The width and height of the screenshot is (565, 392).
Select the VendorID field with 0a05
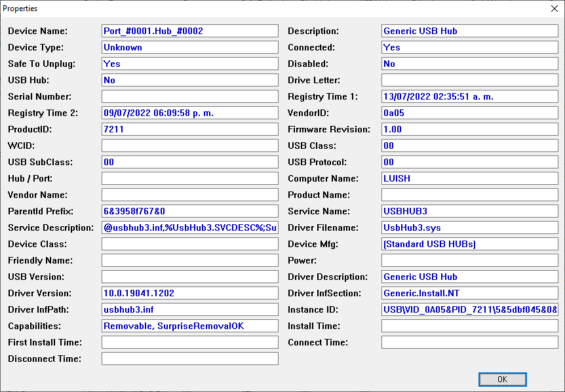(x=469, y=113)
